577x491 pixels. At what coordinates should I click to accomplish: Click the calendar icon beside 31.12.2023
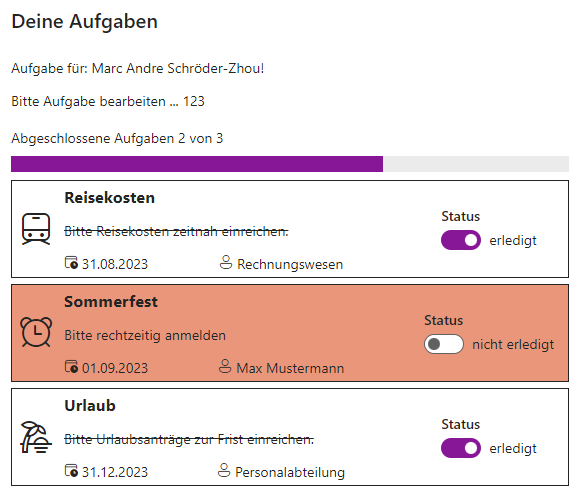(x=71, y=471)
